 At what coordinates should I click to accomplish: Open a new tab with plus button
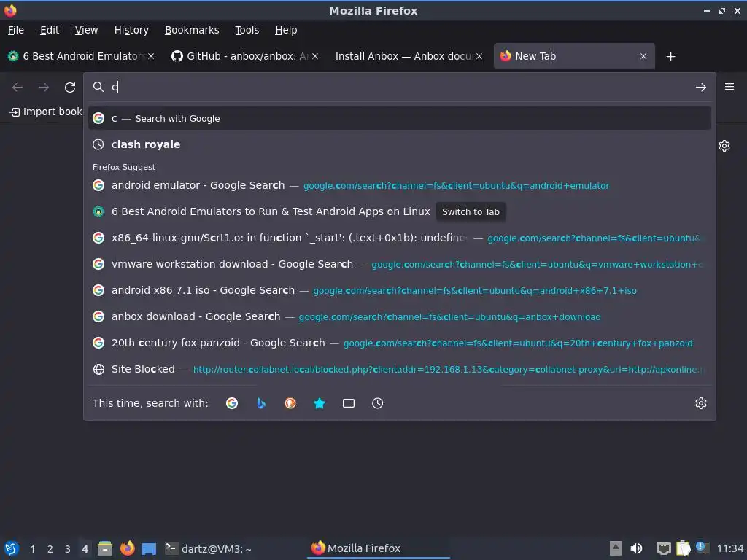click(x=671, y=57)
